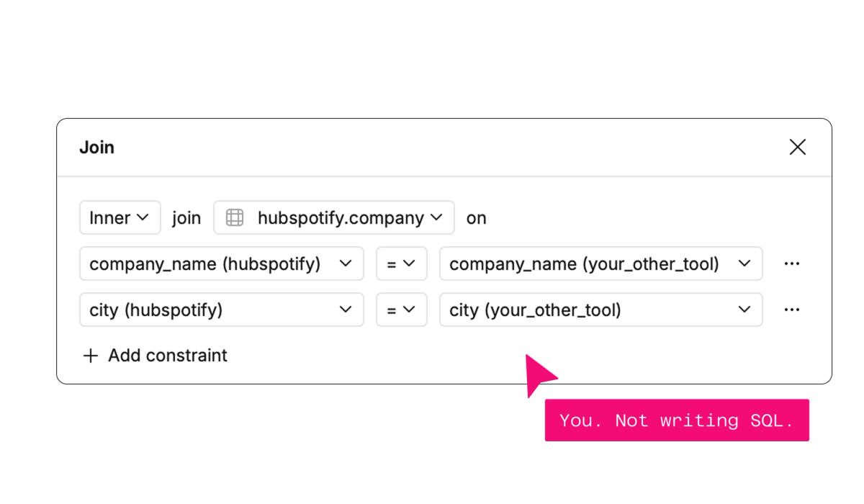The height and width of the screenshot is (504, 864).
Task: Change the equals operator on the company_name row
Action: click(401, 264)
